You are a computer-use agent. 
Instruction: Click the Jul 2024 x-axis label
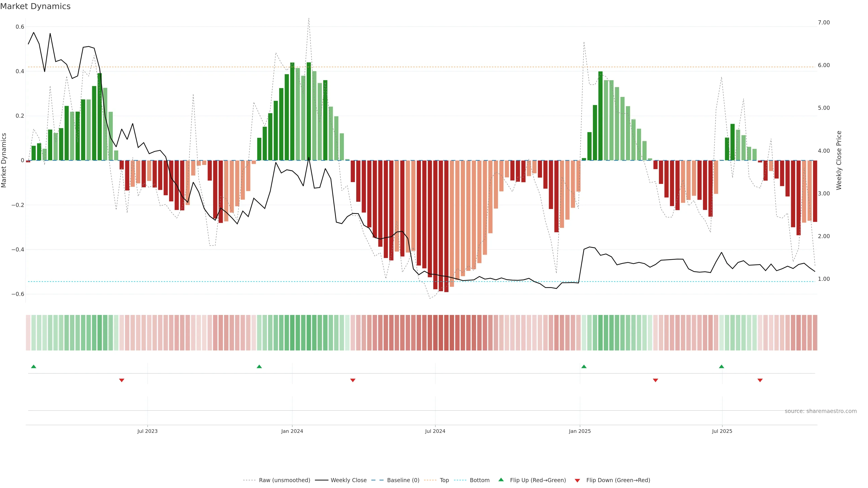click(x=435, y=431)
